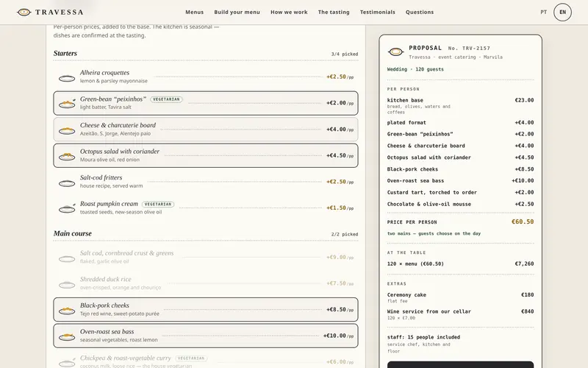Click the TRAVESSA brand name
Screen dimensions: 588x368
click(60, 13)
